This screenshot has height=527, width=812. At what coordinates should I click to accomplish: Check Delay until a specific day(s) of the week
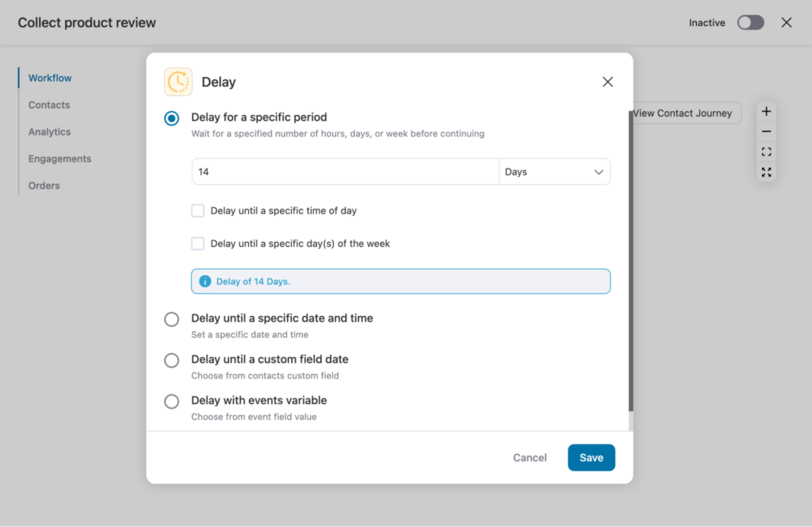(x=197, y=244)
